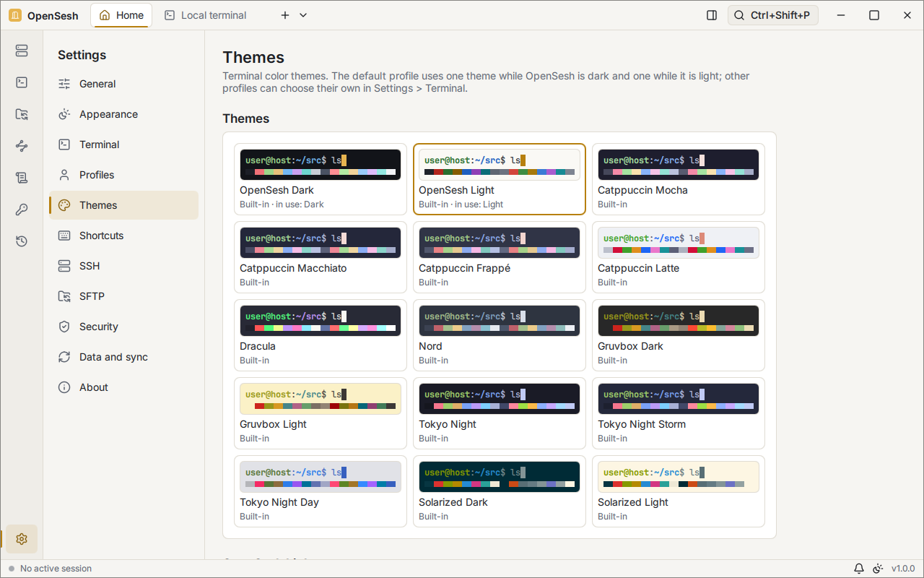The width and height of the screenshot is (924, 578).
Task: Select the Themes settings item
Action: (x=123, y=205)
